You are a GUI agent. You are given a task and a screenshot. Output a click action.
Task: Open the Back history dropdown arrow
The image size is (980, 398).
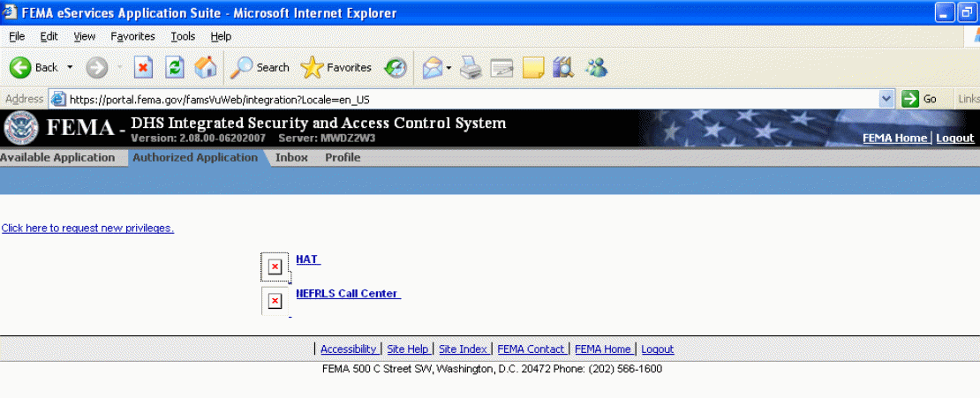pos(70,67)
